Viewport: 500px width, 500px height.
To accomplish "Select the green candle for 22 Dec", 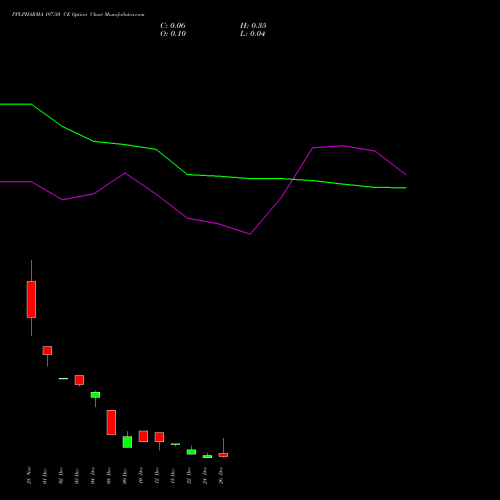I will point(191,452).
